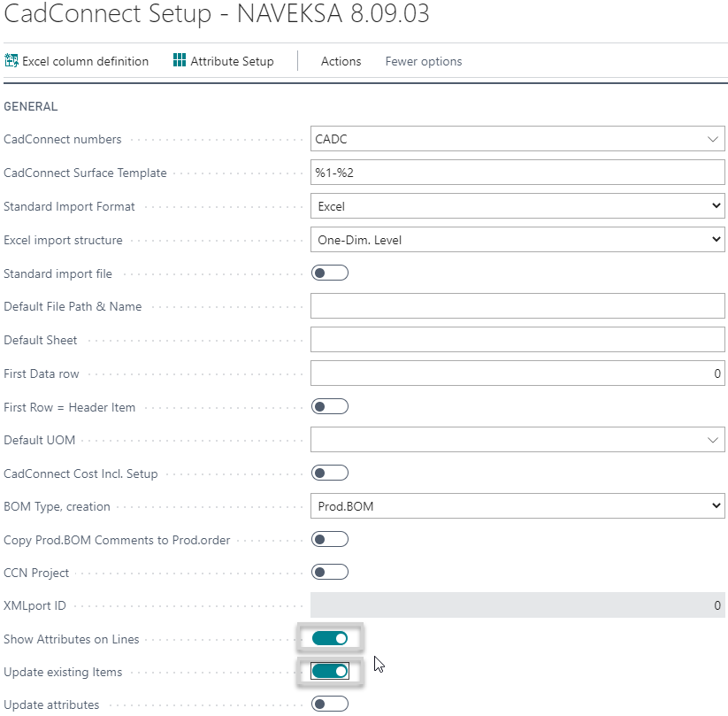
Task: Expand the CadConnect numbers dropdown
Action: click(713, 139)
